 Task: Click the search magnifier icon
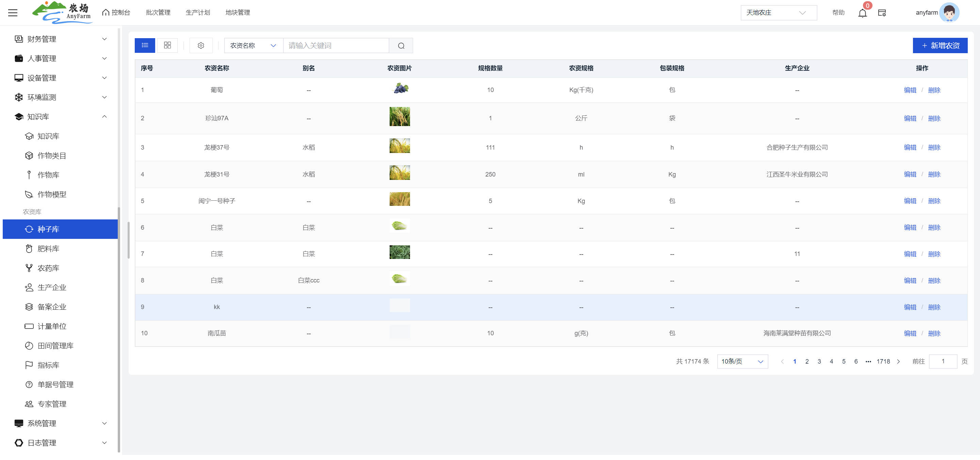point(401,46)
